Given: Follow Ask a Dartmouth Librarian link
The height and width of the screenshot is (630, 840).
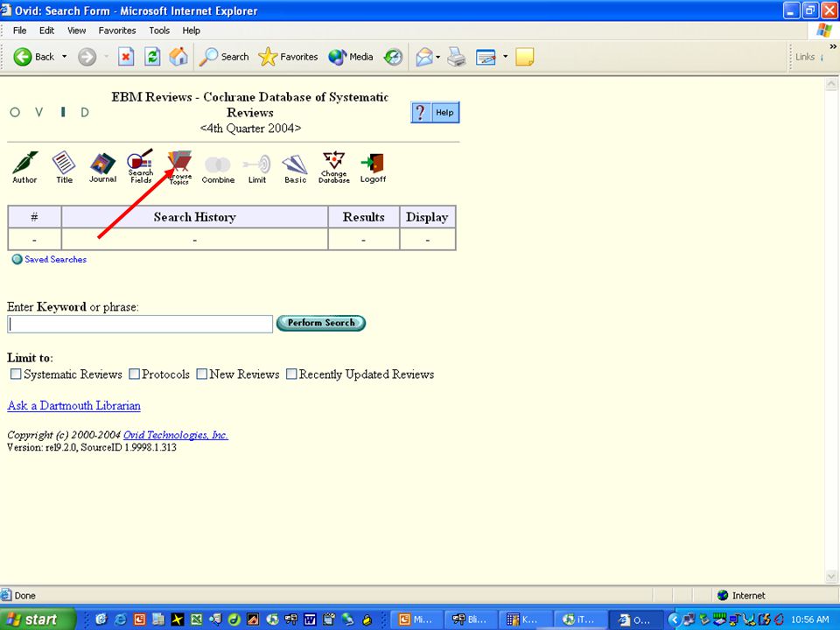Looking at the screenshot, I should coord(73,405).
